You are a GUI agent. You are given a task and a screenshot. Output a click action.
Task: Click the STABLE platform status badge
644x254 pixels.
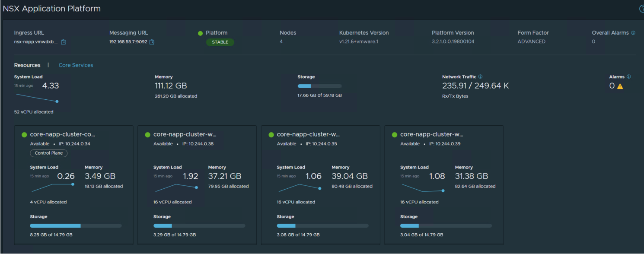[220, 42]
